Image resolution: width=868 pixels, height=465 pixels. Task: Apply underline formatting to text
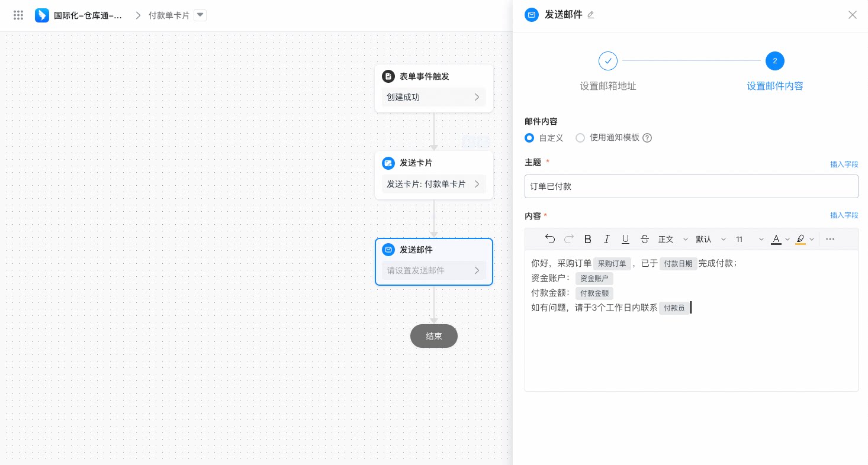[x=625, y=239]
